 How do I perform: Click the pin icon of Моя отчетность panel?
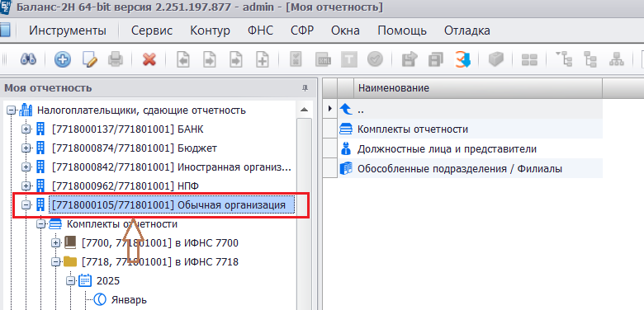(305, 88)
